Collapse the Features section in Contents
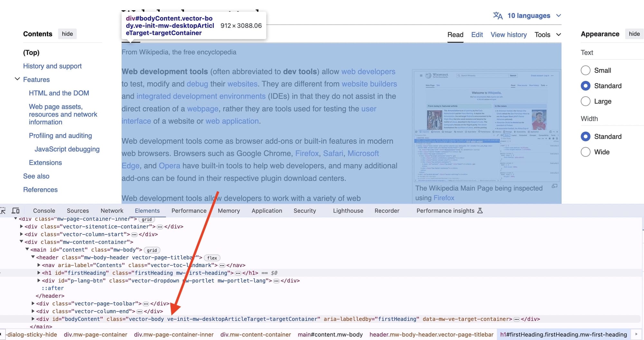The image size is (644, 340). pos(17,79)
